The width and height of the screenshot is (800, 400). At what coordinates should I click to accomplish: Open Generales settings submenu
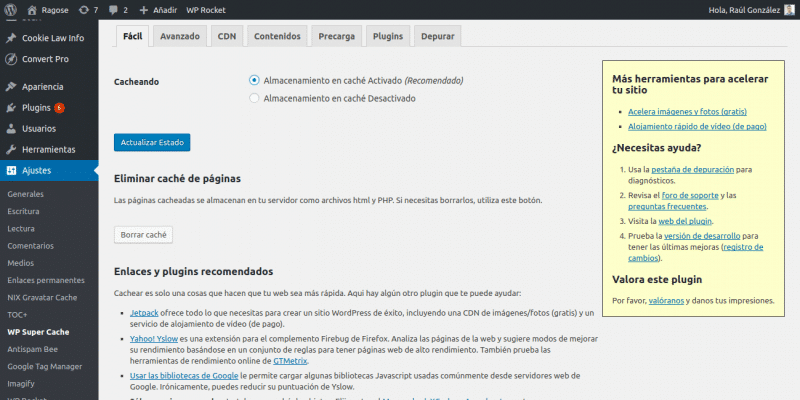coord(26,194)
